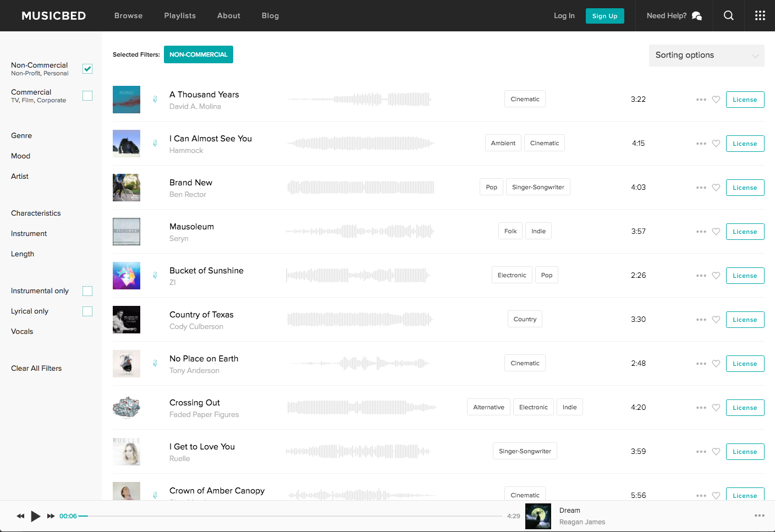Open the Browse menu
775x532 pixels.
pos(128,15)
